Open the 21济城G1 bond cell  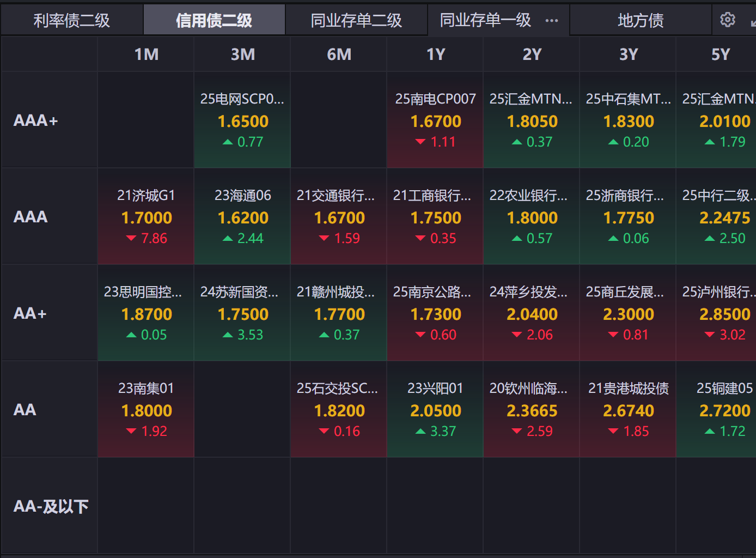146,217
